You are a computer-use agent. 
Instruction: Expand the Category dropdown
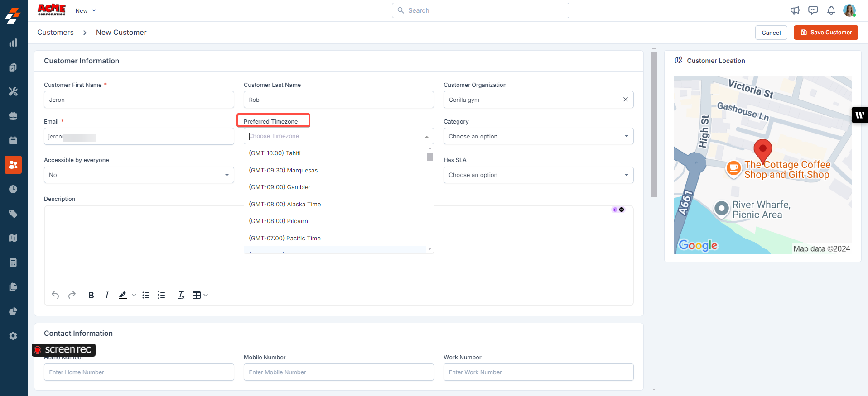[538, 136]
